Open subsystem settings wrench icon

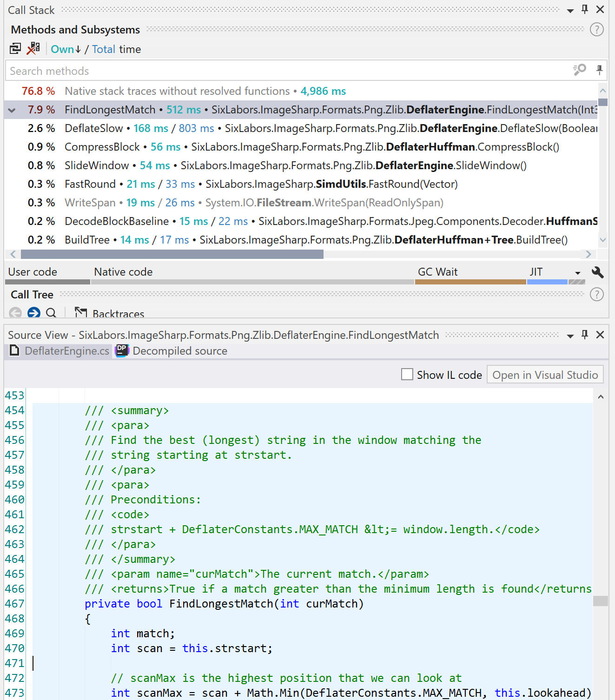pyautogui.click(x=598, y=272)
